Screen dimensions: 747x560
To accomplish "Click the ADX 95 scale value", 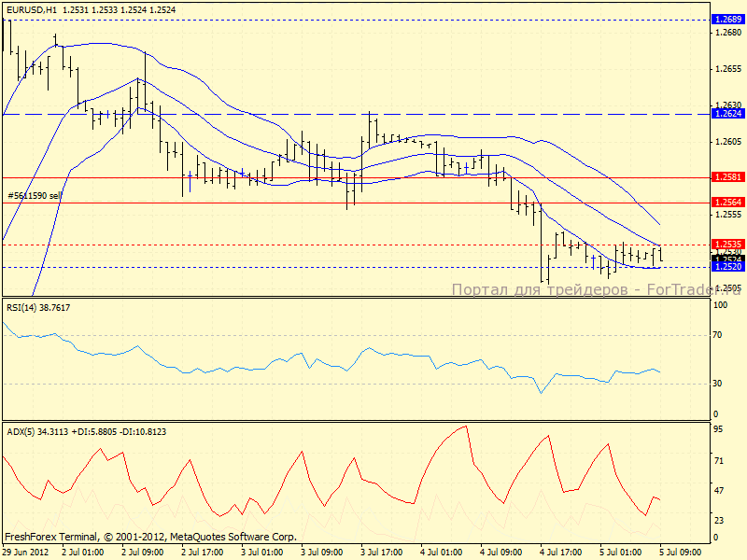I will point(717,429).
